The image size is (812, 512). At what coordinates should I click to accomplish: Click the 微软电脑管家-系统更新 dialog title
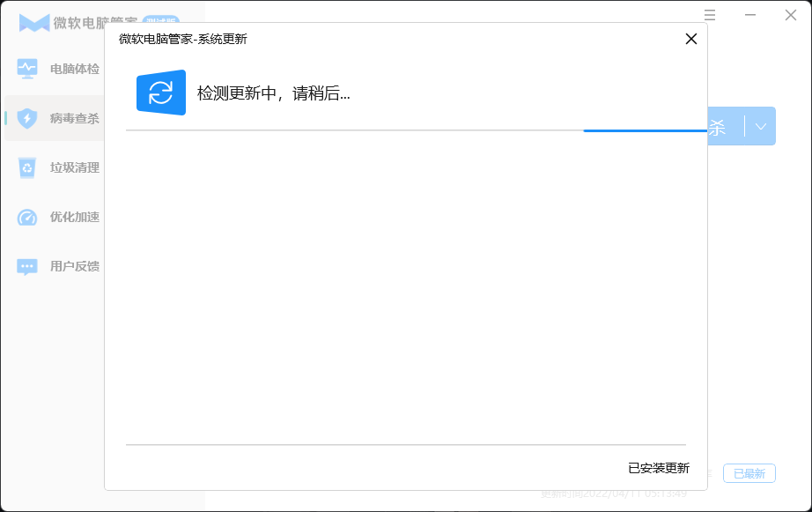(x=183, y=39)
